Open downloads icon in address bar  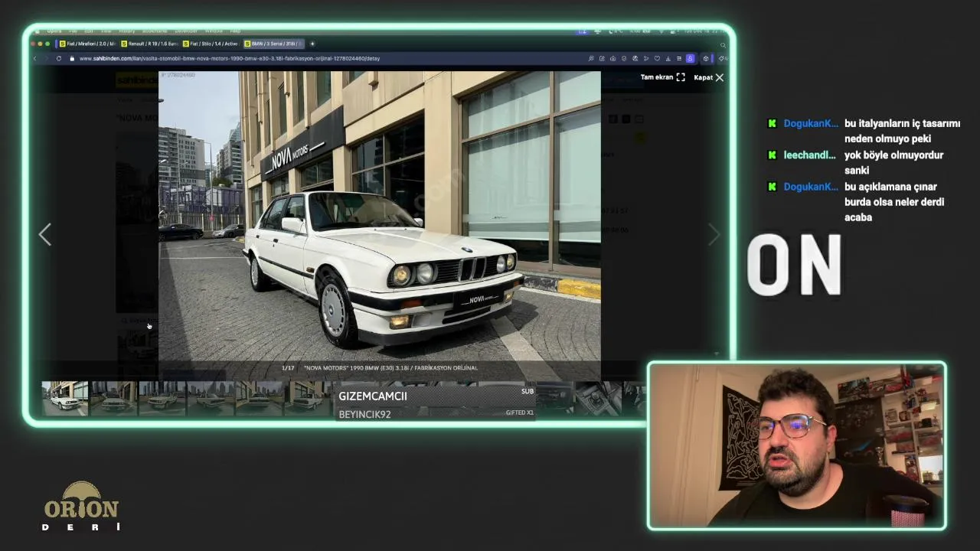click(x=668, y=58)
